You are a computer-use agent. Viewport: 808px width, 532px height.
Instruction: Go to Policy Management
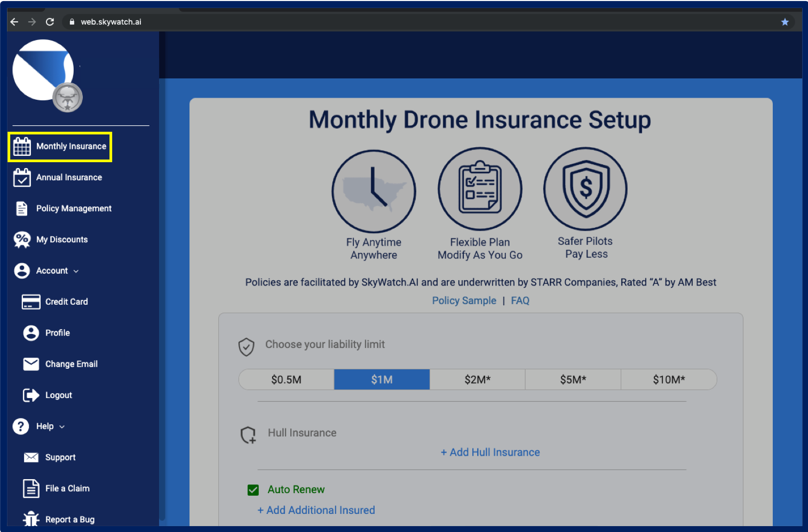click(74, 209)
